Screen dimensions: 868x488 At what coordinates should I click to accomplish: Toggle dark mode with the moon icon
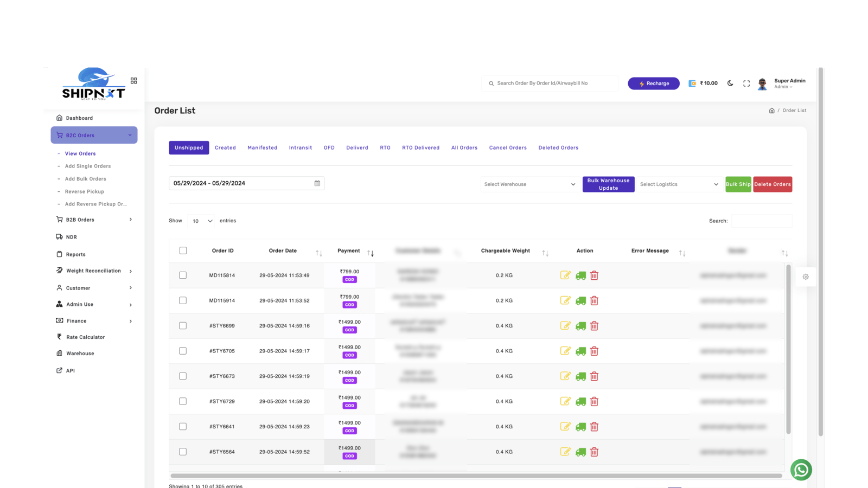pos(730,84)
